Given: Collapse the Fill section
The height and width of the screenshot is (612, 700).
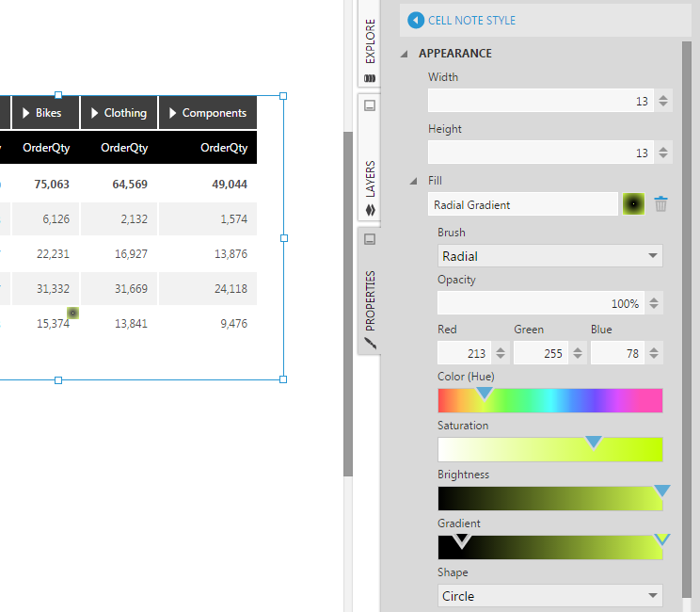Looking at the screenshot, I should tap(414, 181).
